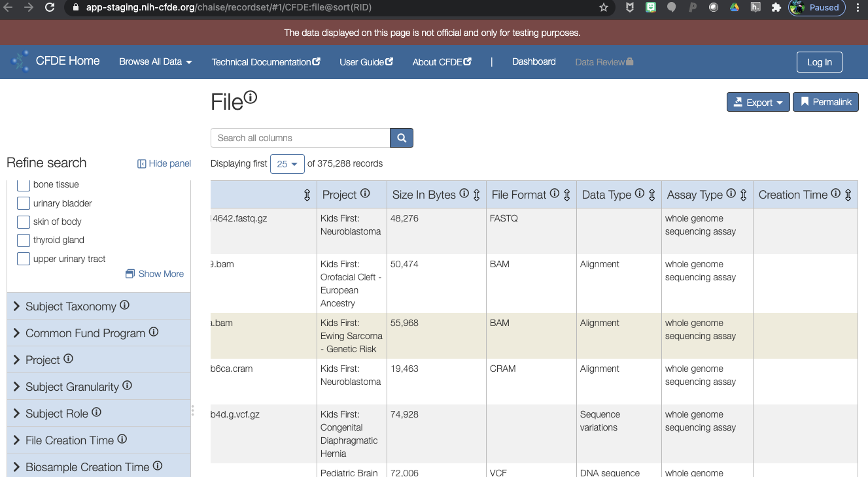
Task: Click the info icon beside File title
Action: [251, 98]
